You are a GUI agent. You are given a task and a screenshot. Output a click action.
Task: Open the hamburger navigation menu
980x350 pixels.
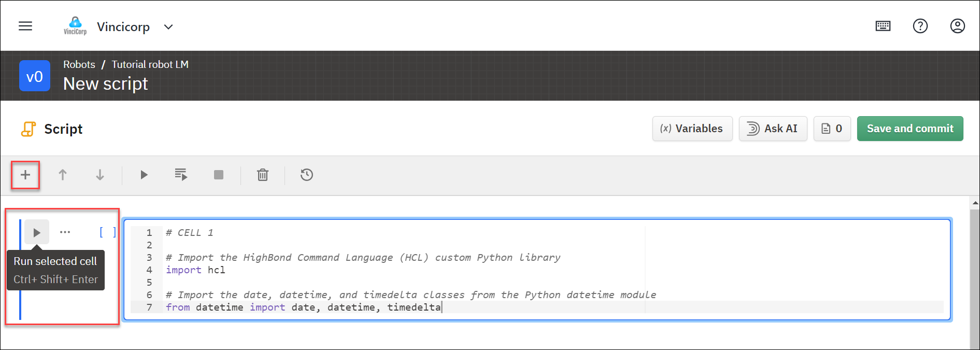point(25,26)
